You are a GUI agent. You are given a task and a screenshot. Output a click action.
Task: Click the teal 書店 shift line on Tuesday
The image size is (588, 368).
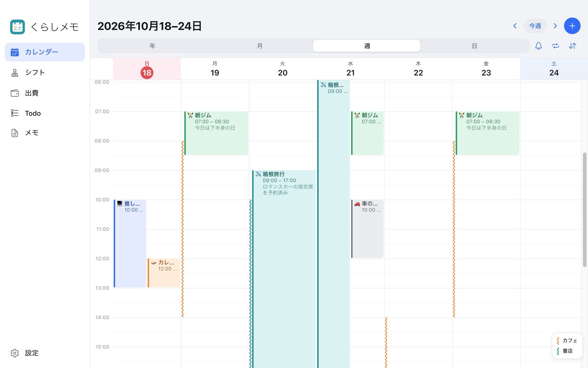(251, 284)
